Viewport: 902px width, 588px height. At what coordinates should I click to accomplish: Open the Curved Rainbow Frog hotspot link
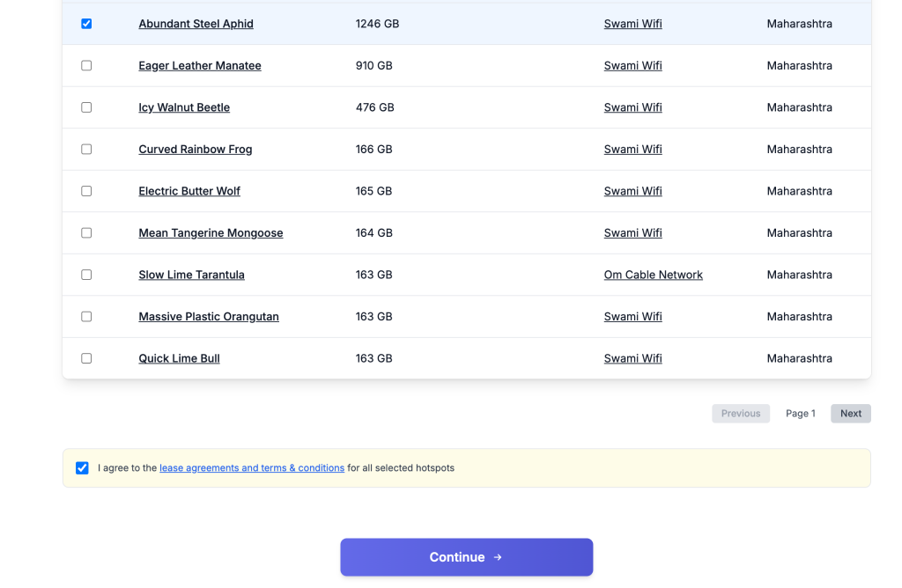click(x=195, y=150)
